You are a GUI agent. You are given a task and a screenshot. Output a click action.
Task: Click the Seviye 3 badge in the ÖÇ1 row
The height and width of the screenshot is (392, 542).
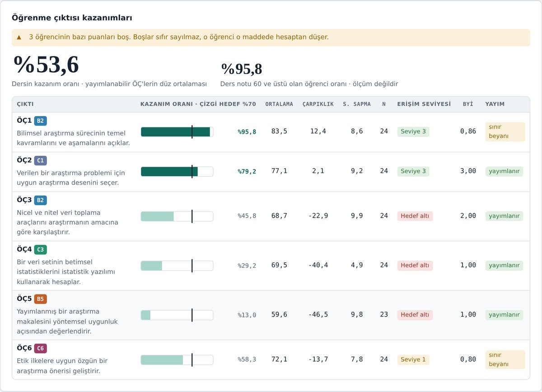click(413, 132)
